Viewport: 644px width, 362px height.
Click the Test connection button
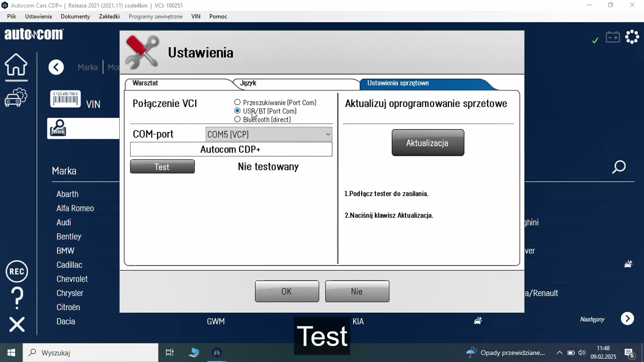[x=162, y=167]
